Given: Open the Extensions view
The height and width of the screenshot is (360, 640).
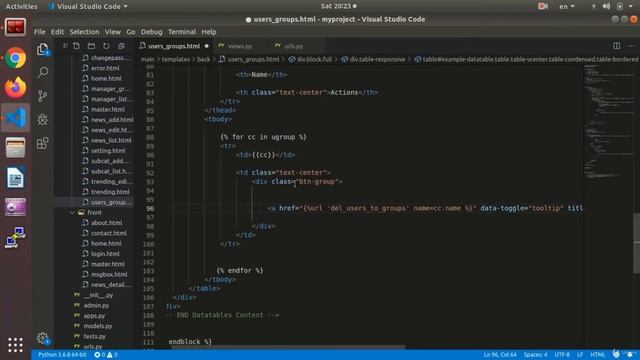Looking at the screenshot, I should click(42, 143).
